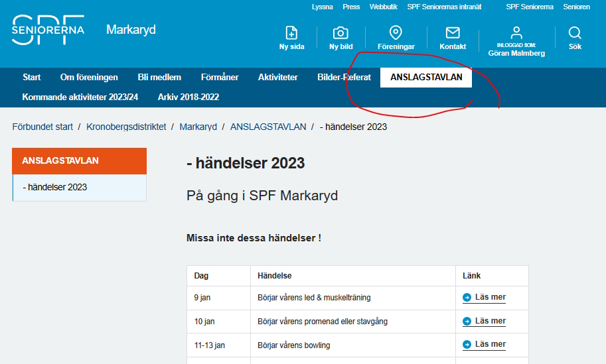This screenshot has height=364, width=606.
Task: Go to Bli medlem page
Action: pyautogui.click(x=159, y=77)
